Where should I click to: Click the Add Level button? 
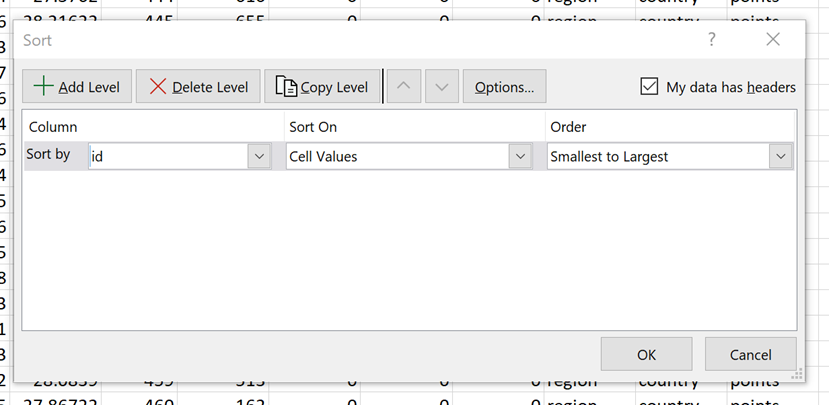pos(77,87)
